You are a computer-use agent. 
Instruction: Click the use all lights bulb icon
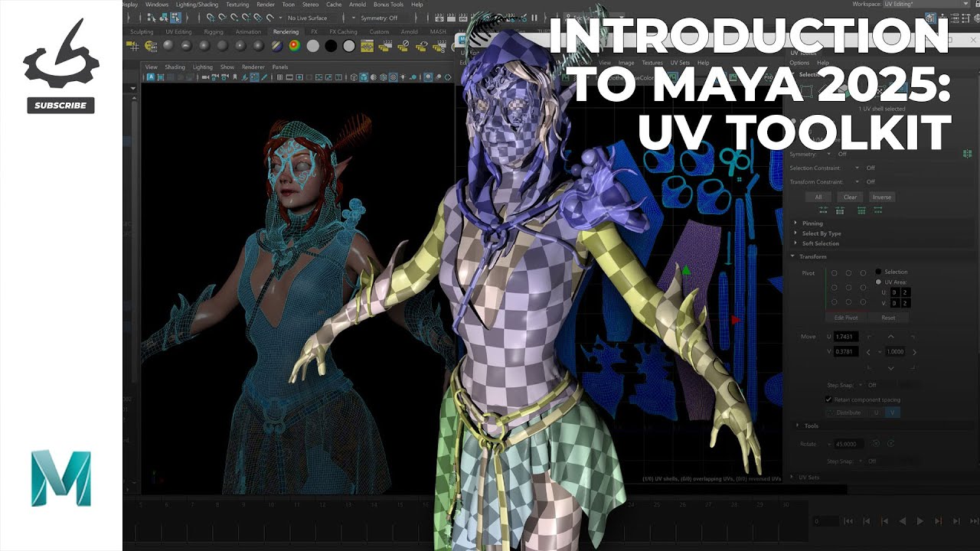coord(403,77)
